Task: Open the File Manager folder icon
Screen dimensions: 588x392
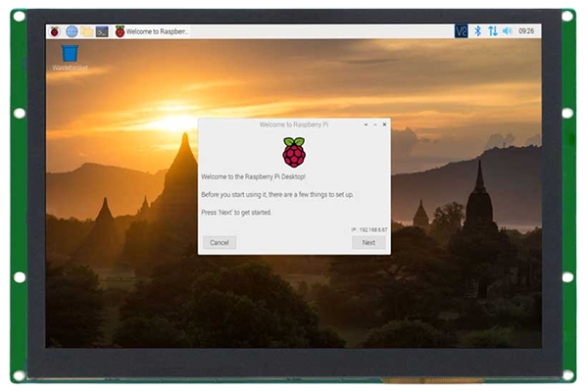Action: coord(86,31)
